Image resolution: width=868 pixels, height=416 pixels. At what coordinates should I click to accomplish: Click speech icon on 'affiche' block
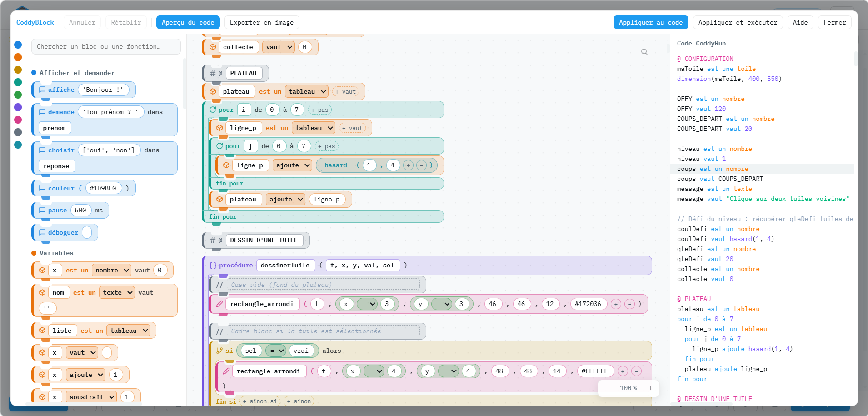(x=42, y=90)
